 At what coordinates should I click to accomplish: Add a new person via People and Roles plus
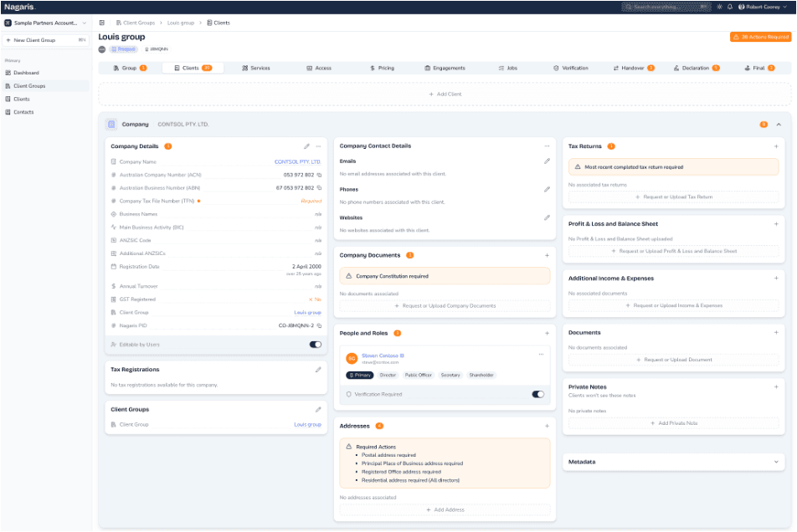coord(548,333)
